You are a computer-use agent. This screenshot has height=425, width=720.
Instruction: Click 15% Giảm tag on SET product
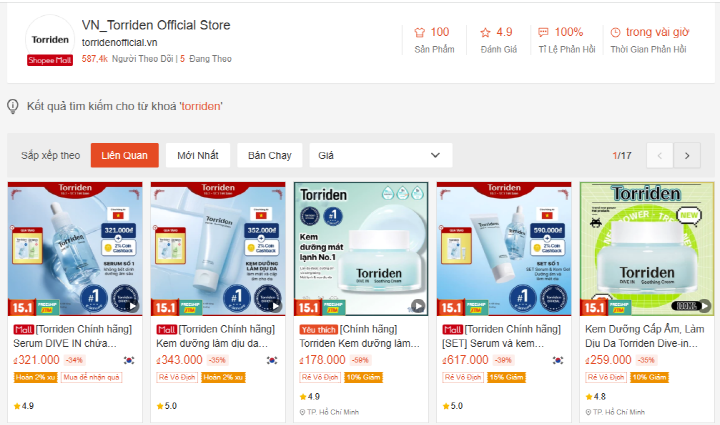pyautogui.click(x=506, y=377)
